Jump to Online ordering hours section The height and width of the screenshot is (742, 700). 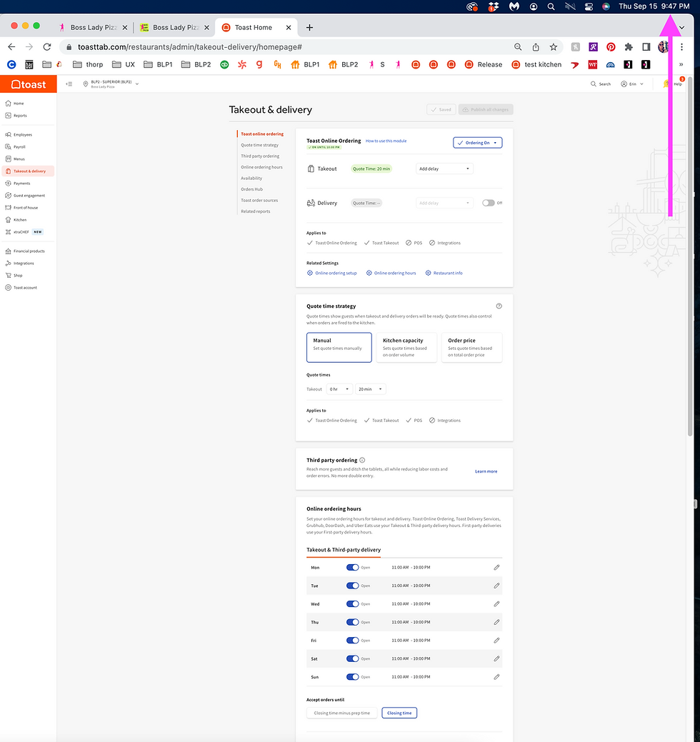(x=261, y=167)
